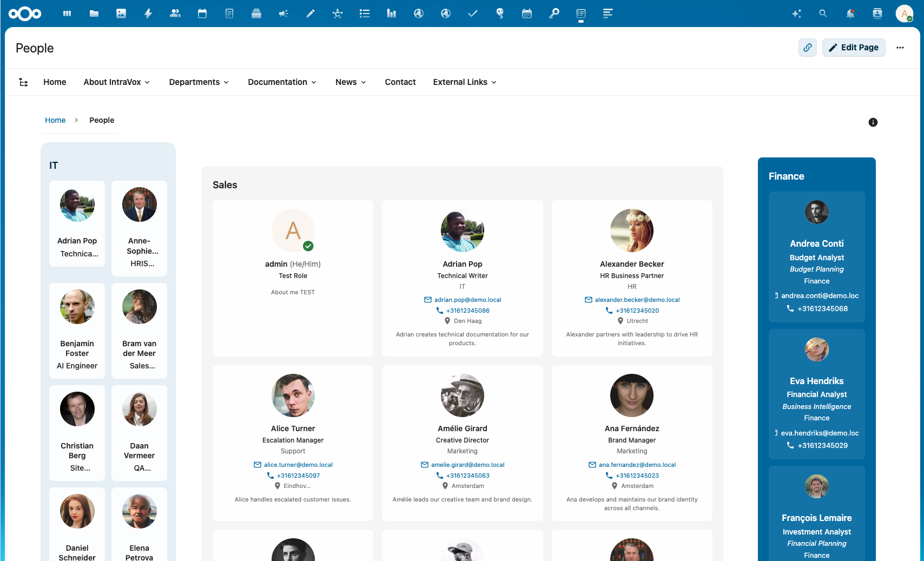The width and height of the screenshot is (924, 561).
Task: Open the Files app from the top bar
Action: click(94, 14)
